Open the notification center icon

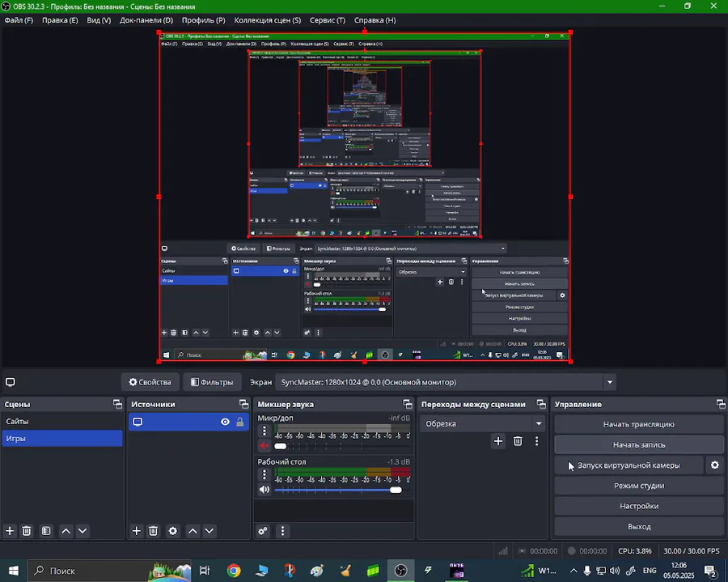click(710, 571)
